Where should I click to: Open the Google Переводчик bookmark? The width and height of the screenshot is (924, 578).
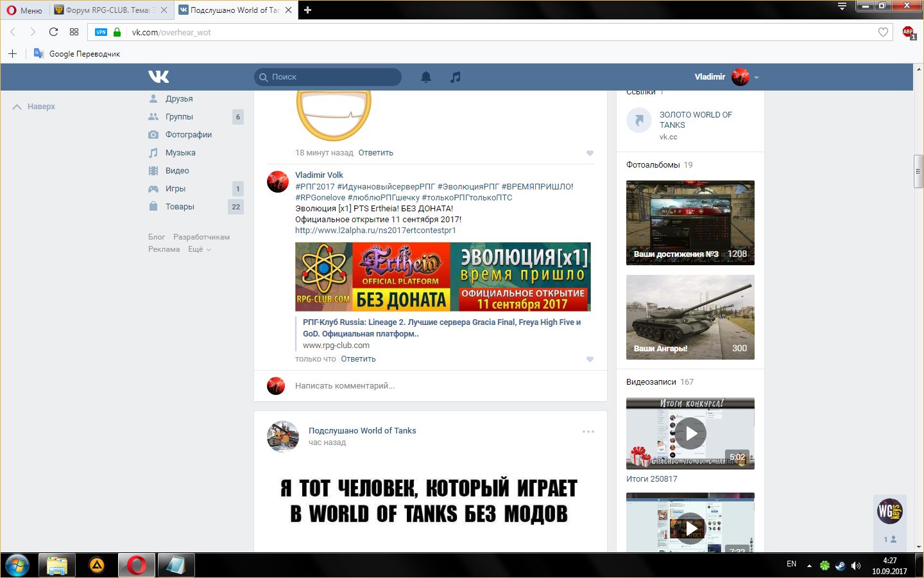coord(77,53)
